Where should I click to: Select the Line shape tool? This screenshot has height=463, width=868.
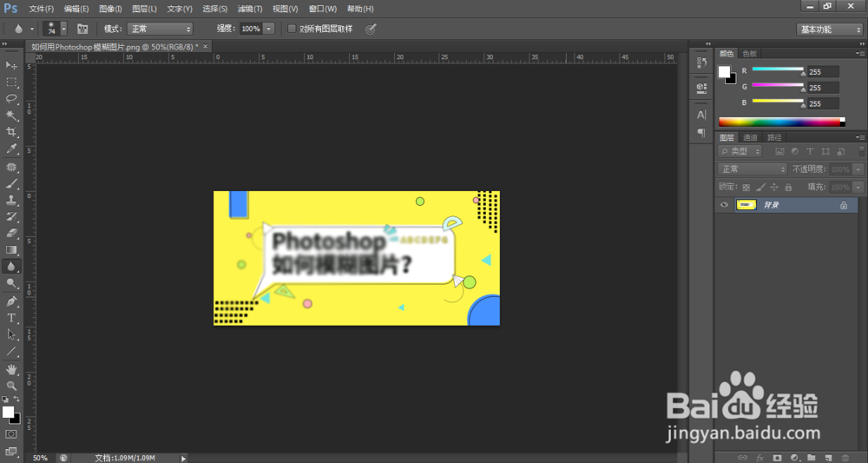11,351
